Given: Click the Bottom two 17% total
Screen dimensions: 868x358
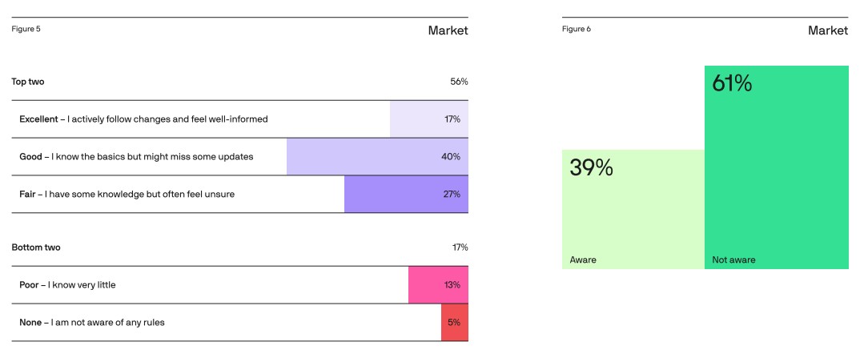Looking at the screenshot, I should tap(460, 247).
